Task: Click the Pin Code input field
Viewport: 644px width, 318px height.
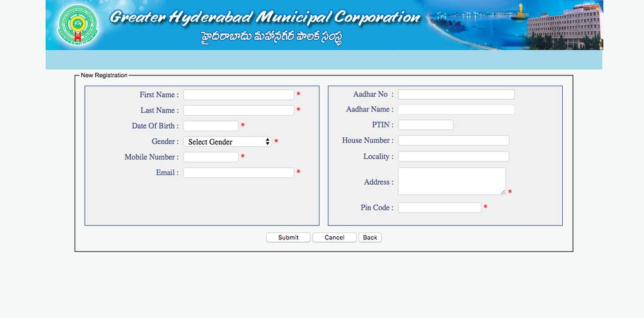Action: 439,208
